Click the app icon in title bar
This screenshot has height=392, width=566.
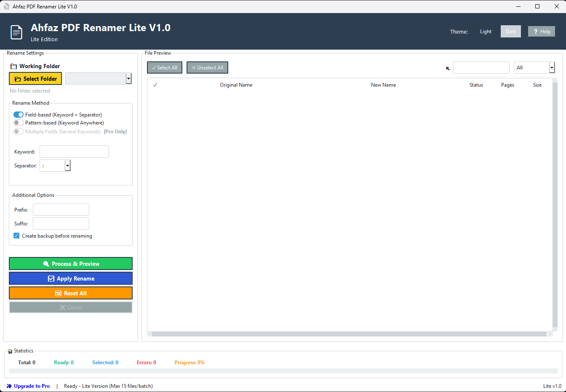coord(7,7)
